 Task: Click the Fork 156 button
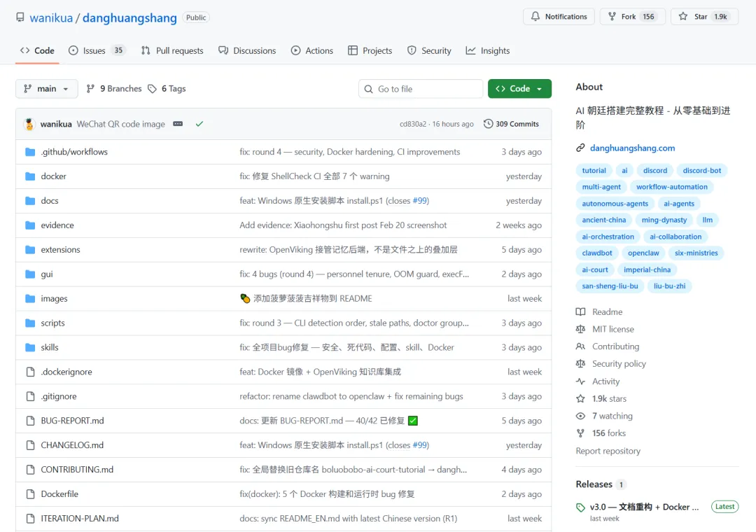633,16
